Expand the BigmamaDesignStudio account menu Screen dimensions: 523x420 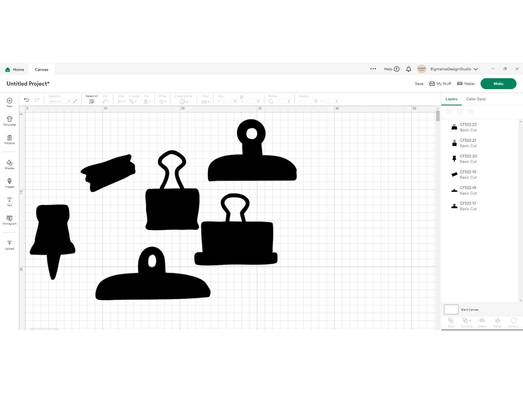454,69
